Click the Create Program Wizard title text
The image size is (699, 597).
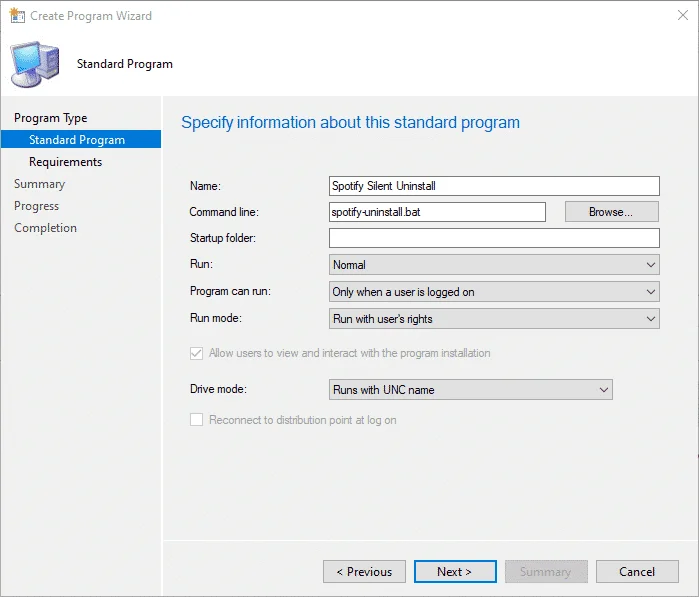coord(91,16)
